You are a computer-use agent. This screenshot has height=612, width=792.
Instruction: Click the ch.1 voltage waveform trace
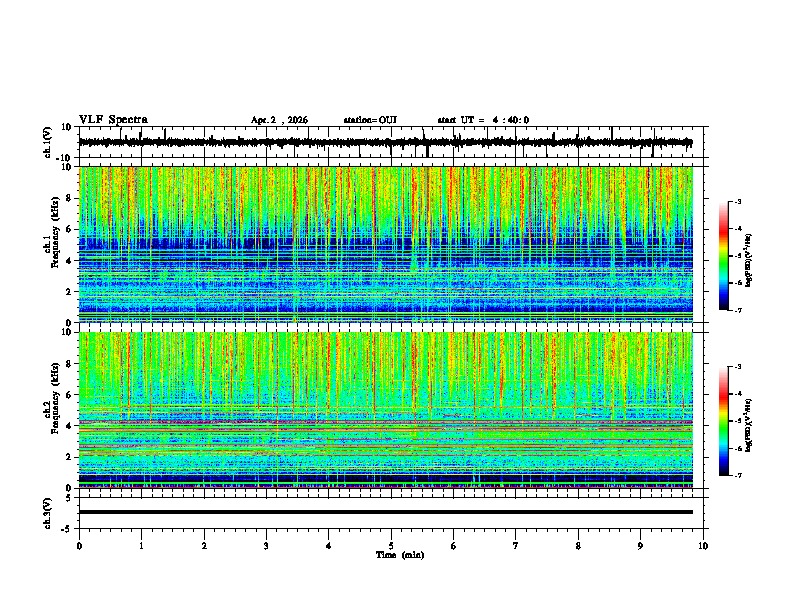pos(385,142)
